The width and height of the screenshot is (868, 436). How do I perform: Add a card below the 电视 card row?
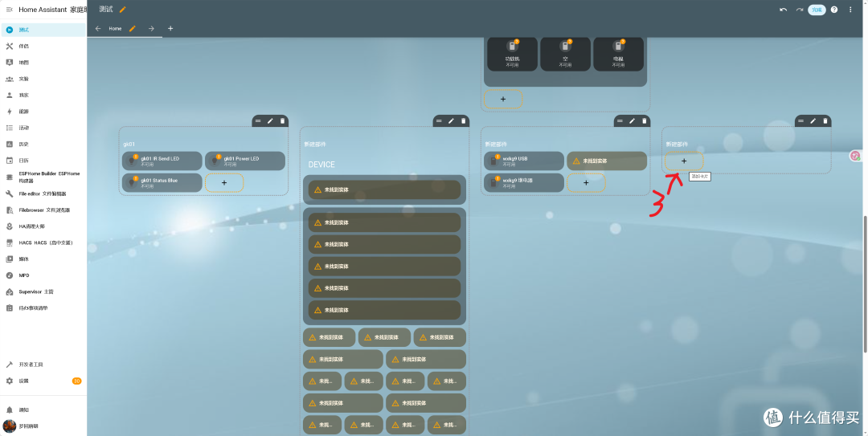(503, 99)
